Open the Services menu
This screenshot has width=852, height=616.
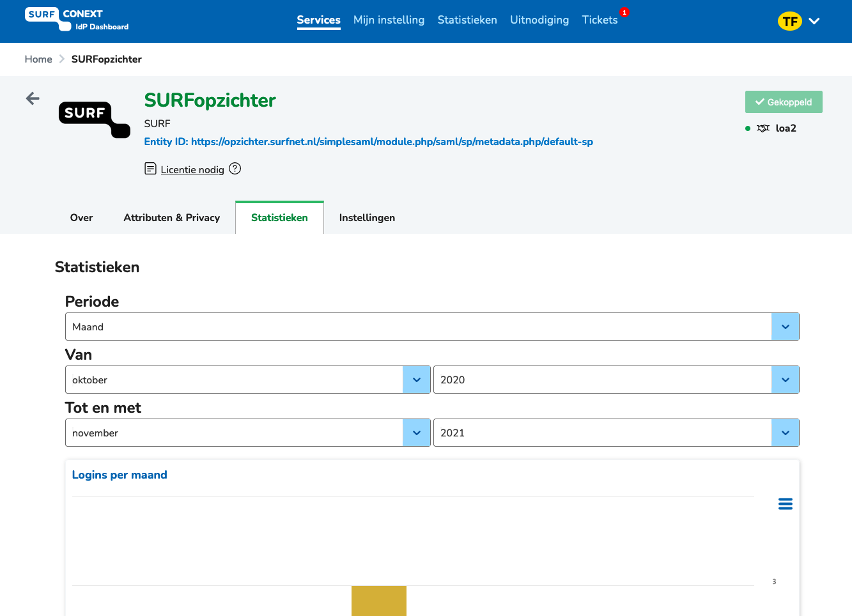pyautogui.click(x=318, y=20)
